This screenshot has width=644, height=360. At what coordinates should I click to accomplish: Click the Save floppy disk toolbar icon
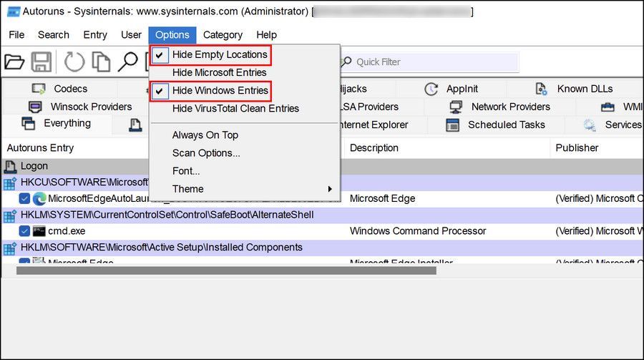(x=42, y=62)
